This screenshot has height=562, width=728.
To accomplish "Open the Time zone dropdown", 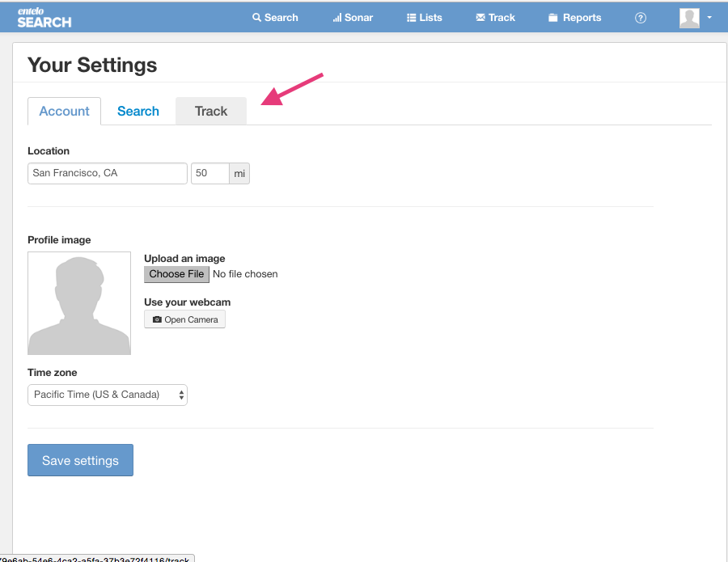I will pos(108,395).
